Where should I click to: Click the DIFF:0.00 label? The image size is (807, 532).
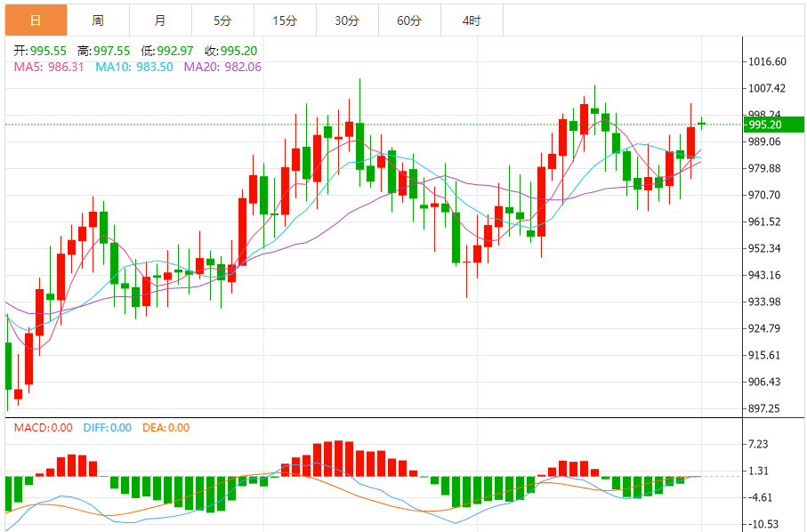pyautogui.click(x=108, y=428)
